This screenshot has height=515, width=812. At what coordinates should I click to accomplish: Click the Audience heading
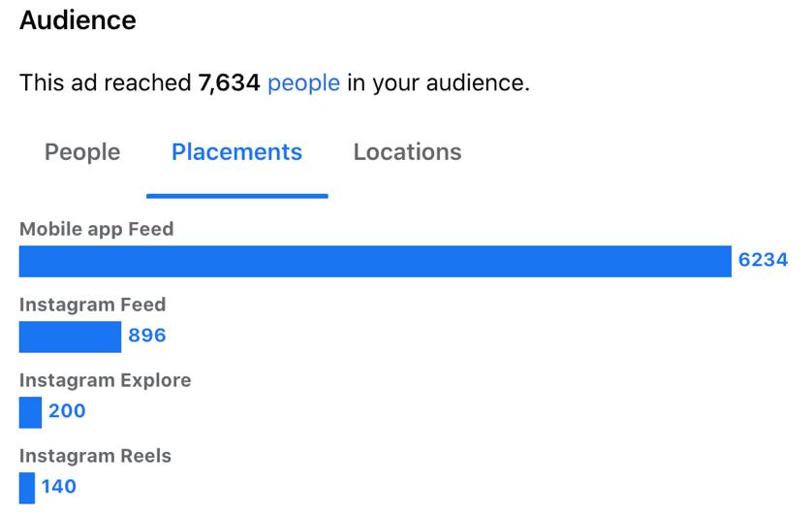78,19
